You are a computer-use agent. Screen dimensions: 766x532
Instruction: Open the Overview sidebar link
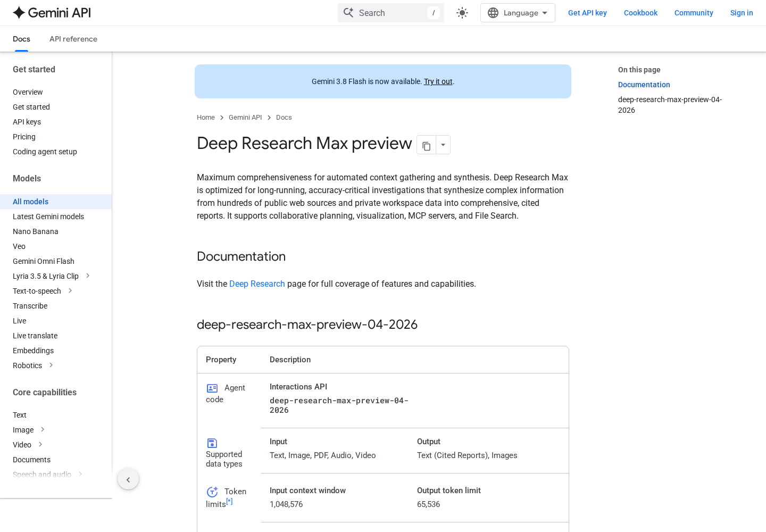28,92
